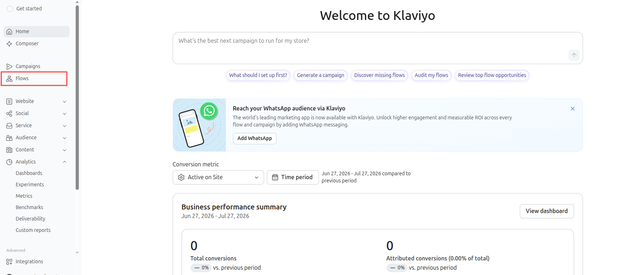Open Metrics under Analytics
Viewport: 644px width, 275px height.
tap(24, 196)
